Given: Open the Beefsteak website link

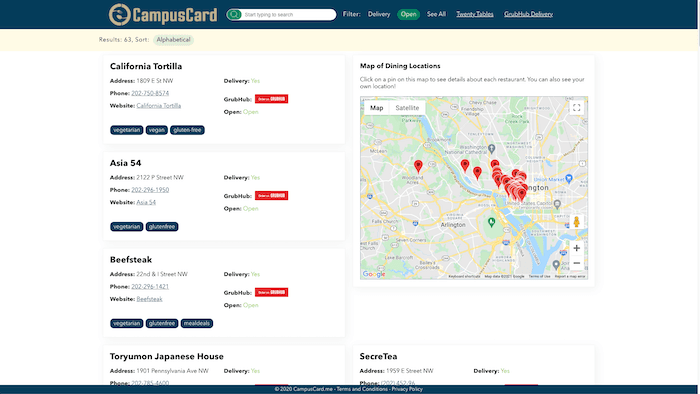Looking at the screenshot, I should (x=149, y=299).
